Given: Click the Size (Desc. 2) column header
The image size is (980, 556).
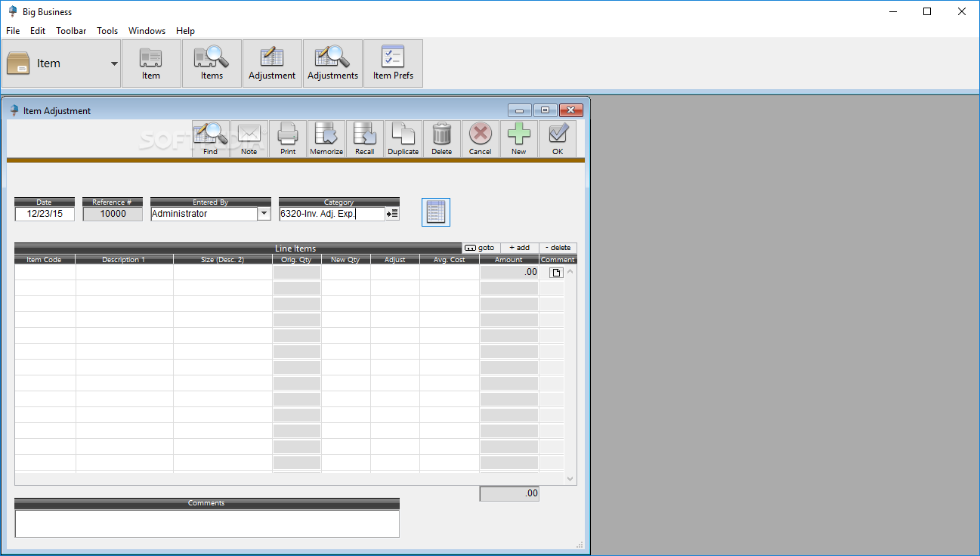Looking at the screenshot, I should 223,259.
